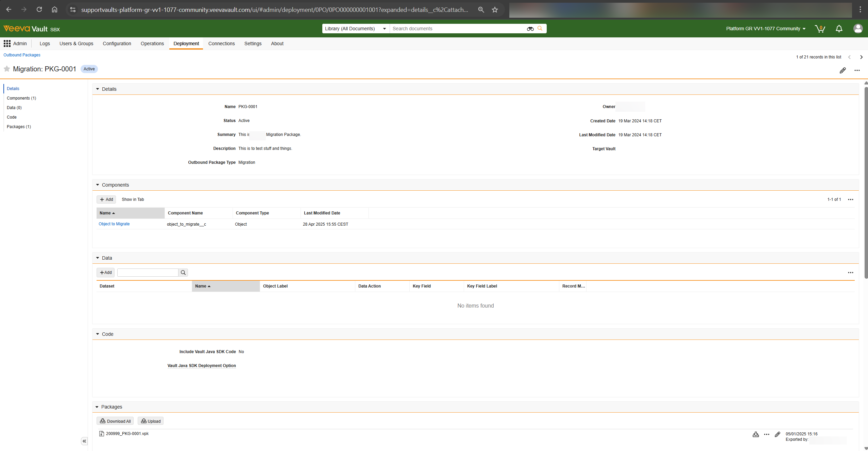Open the shopping cart icon

click(x=820, y=29)
